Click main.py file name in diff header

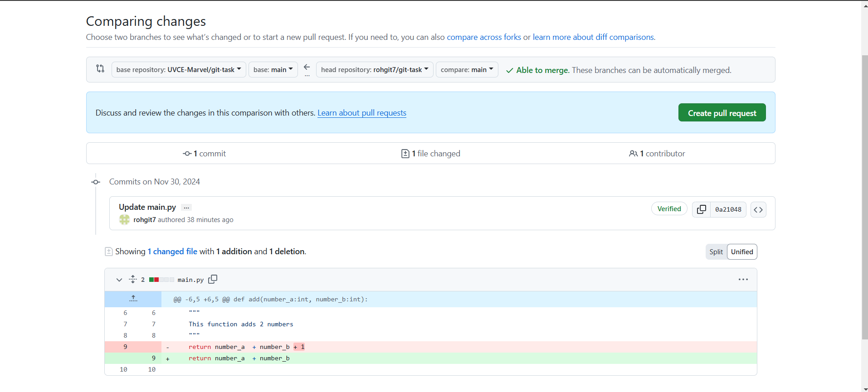(x=190, y=280)
